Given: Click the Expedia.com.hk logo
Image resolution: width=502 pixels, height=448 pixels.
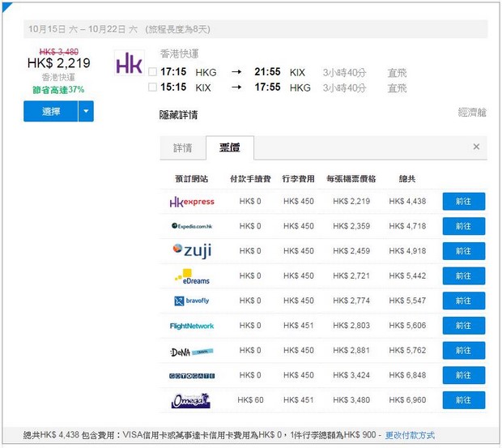Looking at the screenshot, I should [192, 226].
